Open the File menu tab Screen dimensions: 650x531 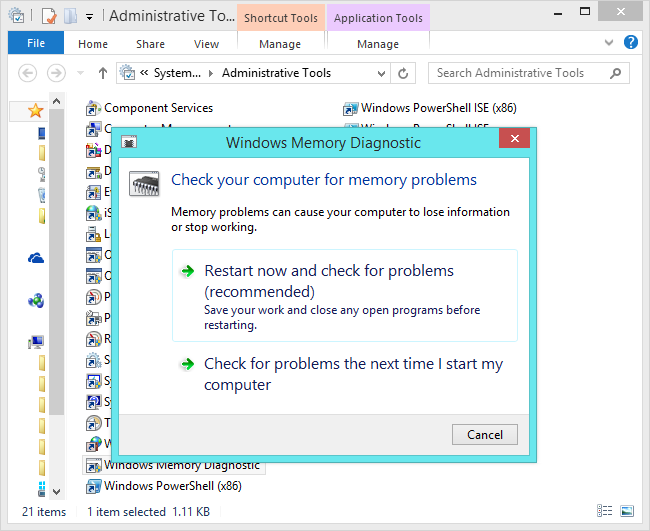[36, 43]
